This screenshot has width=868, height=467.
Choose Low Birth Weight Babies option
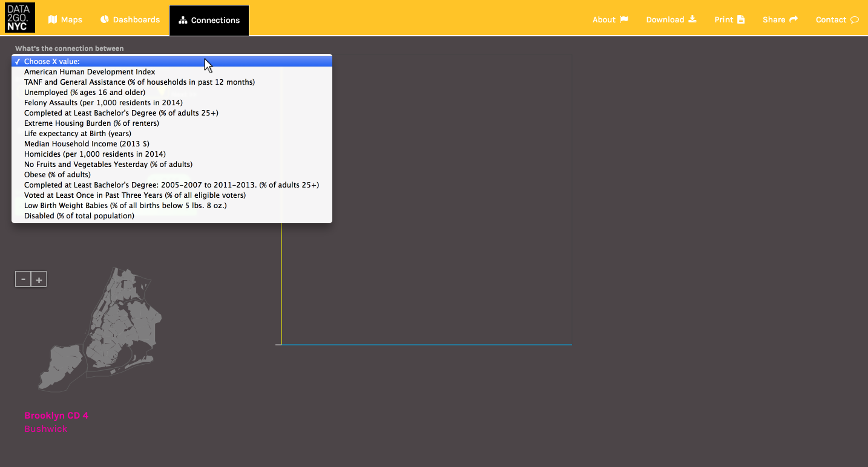pos(172,206)
